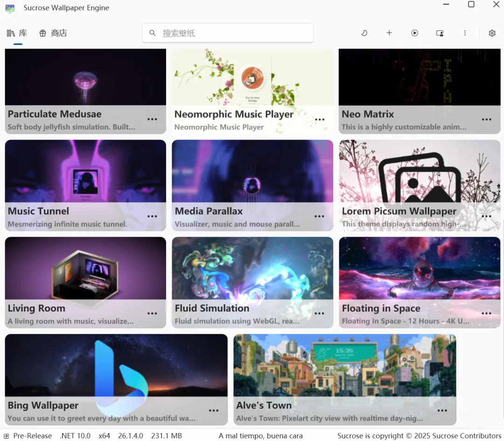This screenshot has height=441, width=504.
Task: Open more options for Music Tunnel
Action: click(x=152, y=217)
